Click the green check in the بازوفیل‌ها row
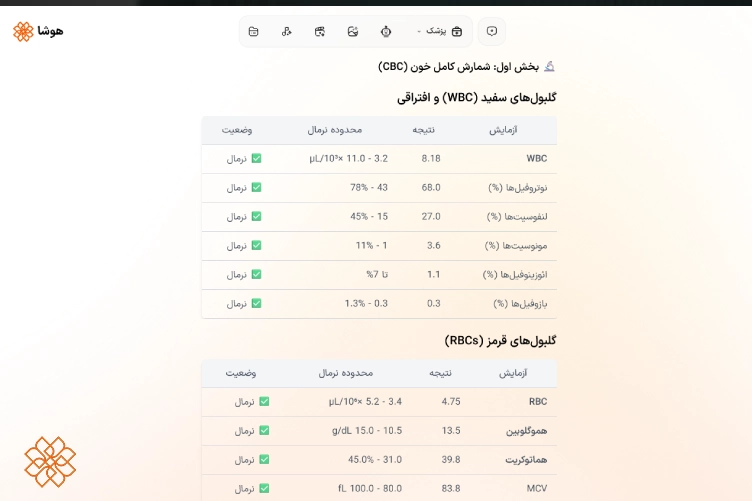Screen dimensions: 752x501 257,303
